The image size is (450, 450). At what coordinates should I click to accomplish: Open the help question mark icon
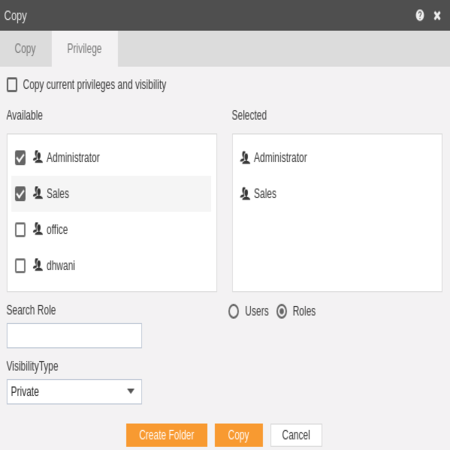click(x=420, y=15)
